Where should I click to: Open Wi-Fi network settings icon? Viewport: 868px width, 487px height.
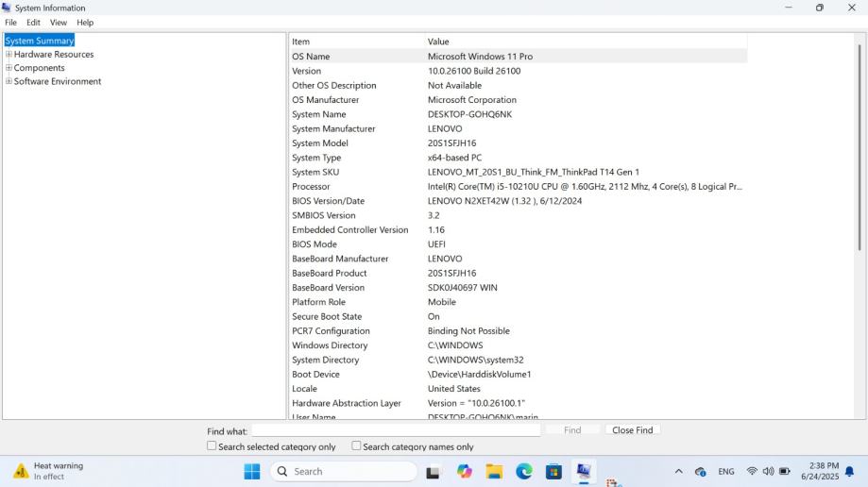click(x=752, y=472)
